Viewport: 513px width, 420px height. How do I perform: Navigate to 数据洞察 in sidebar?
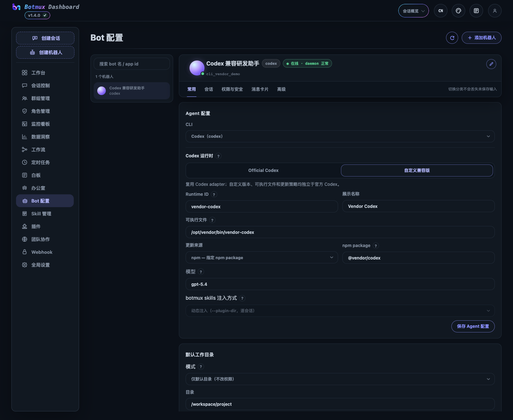click(x=45, y=137)
